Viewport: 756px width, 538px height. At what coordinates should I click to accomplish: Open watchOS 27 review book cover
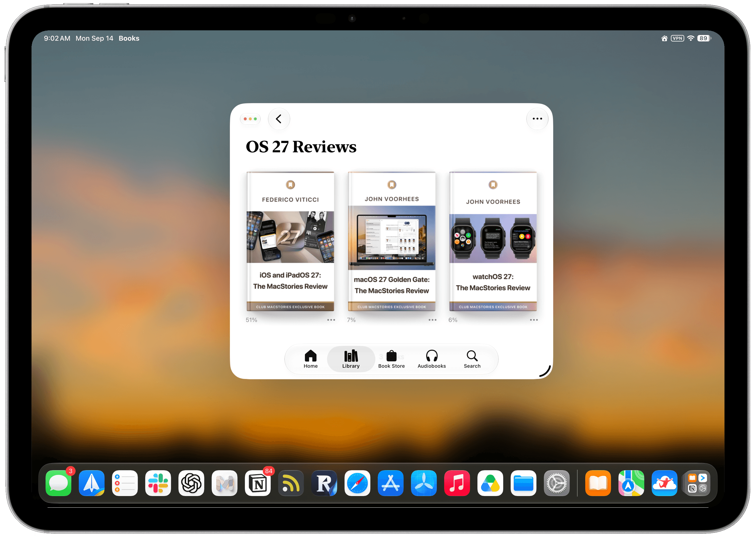(x=493, y=242)
